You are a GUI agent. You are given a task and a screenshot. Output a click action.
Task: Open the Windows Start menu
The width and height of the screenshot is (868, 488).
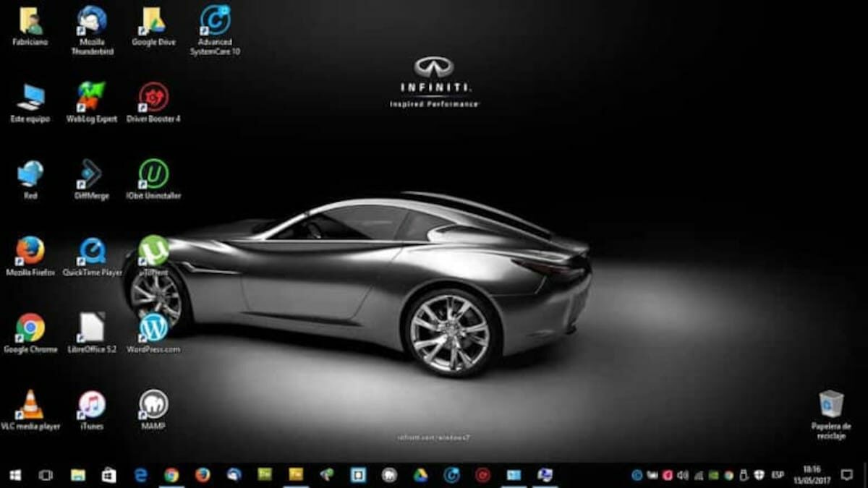pyautogui.click(x=14, y=475)
